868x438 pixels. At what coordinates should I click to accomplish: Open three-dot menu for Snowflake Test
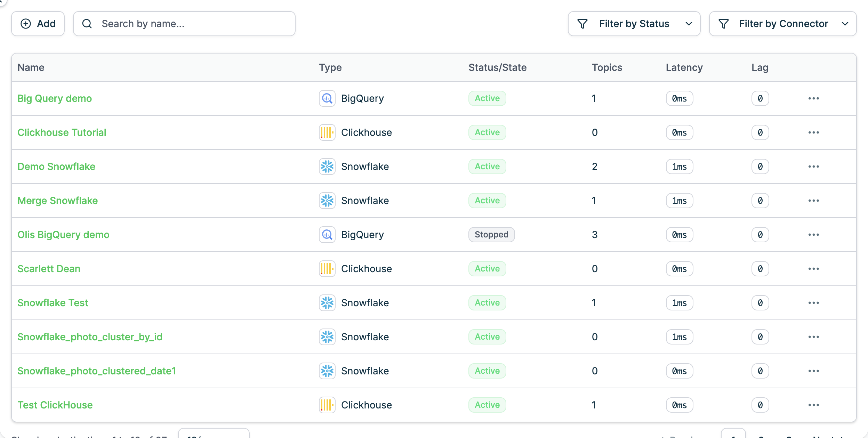[813, 303]
